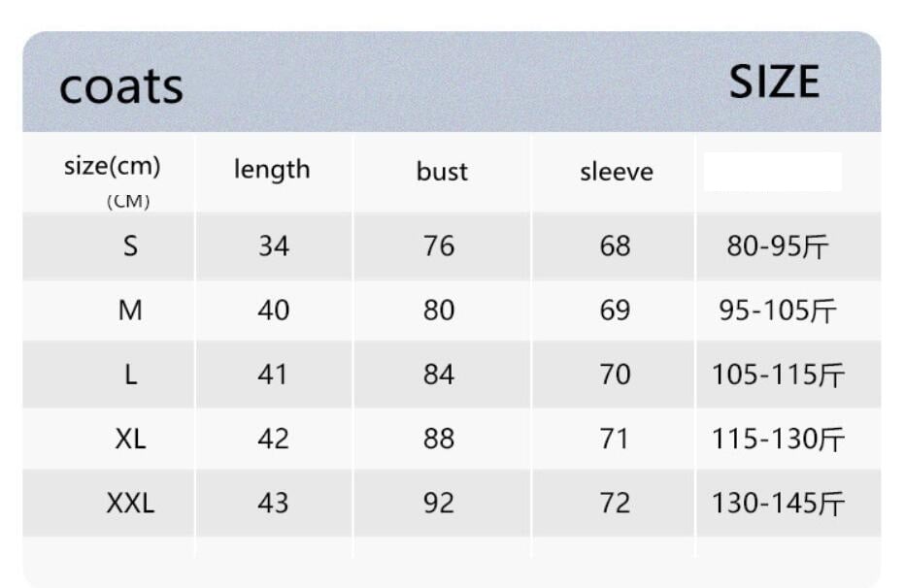
Task: Click the bust value 84 for size L
Action: click(x=439, y=375)
